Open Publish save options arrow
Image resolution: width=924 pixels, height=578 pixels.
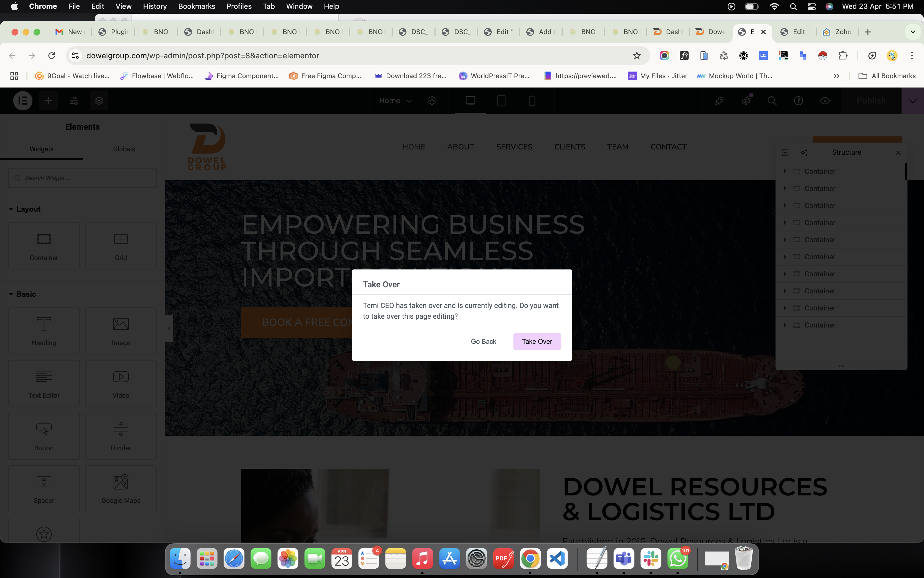913,101
